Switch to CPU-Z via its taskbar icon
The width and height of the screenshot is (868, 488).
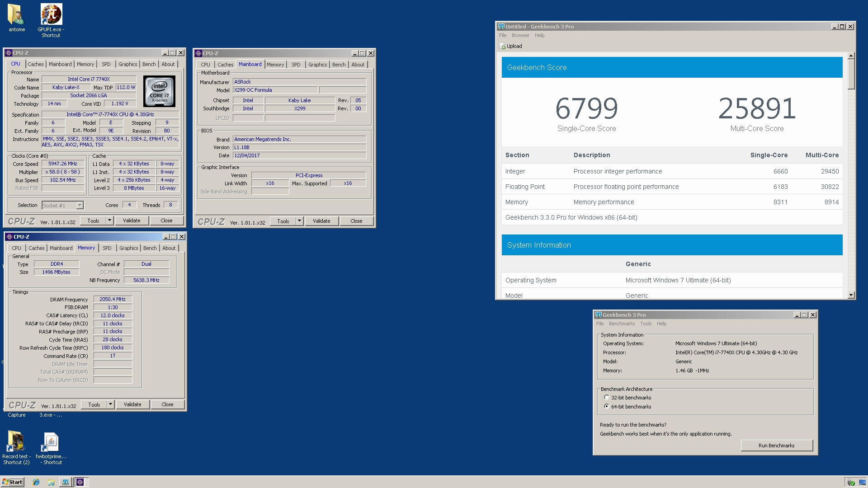(x=80, y=482)
